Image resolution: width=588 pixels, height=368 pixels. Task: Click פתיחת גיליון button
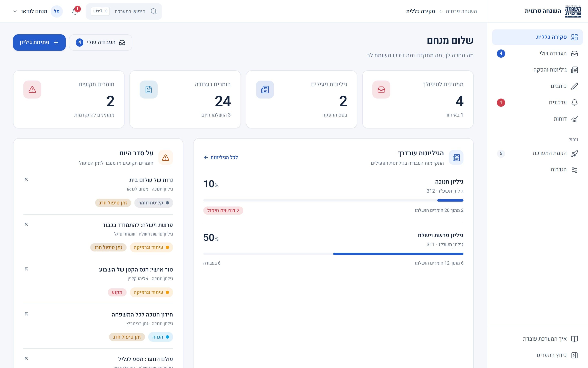click(39, 42)
